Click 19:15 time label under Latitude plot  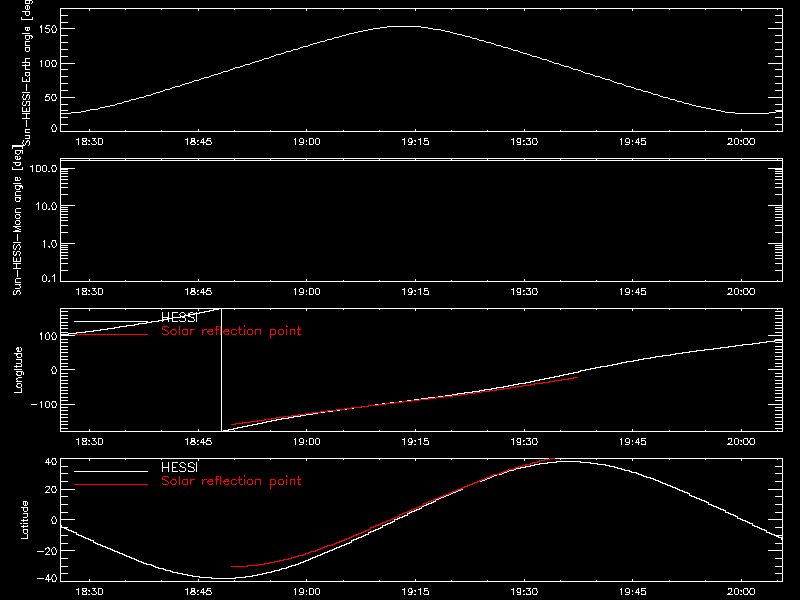pyautogui.click(x=415, y=592)
